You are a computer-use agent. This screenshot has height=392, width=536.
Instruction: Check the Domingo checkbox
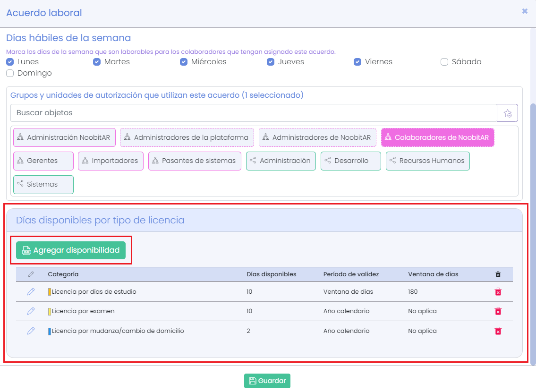coord(10,73)
